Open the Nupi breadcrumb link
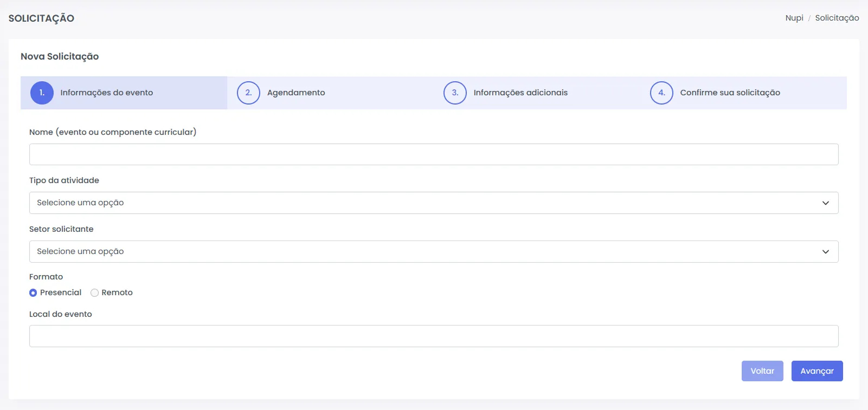This screenshot has height=410, width=868. [x=794, y=18]
